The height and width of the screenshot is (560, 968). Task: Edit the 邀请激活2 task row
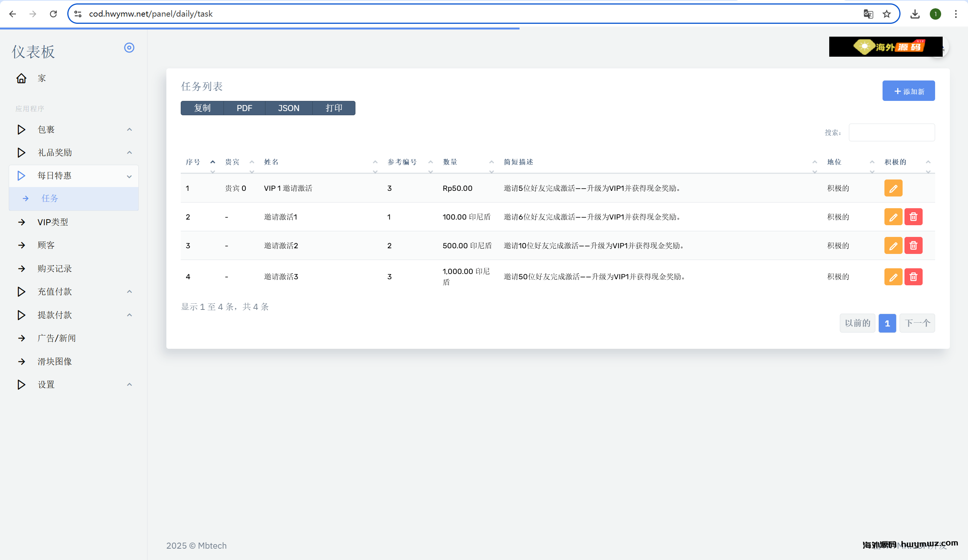(x=893, y=246)
